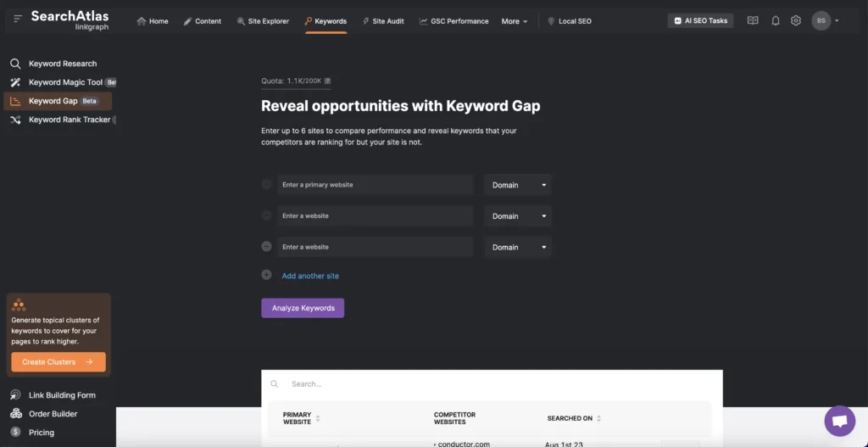Image resolution: width=868 pixels, height=447 pixels.
Task: Click the plus icon to add site
Action: click(x=266, y=275)
